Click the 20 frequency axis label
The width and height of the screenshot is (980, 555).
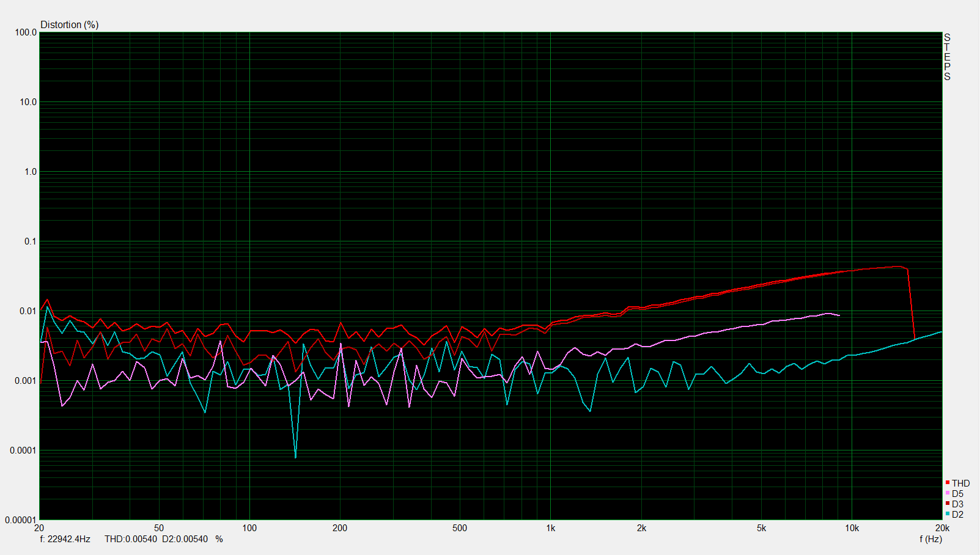pyautogui.click(x=39, y=528)
